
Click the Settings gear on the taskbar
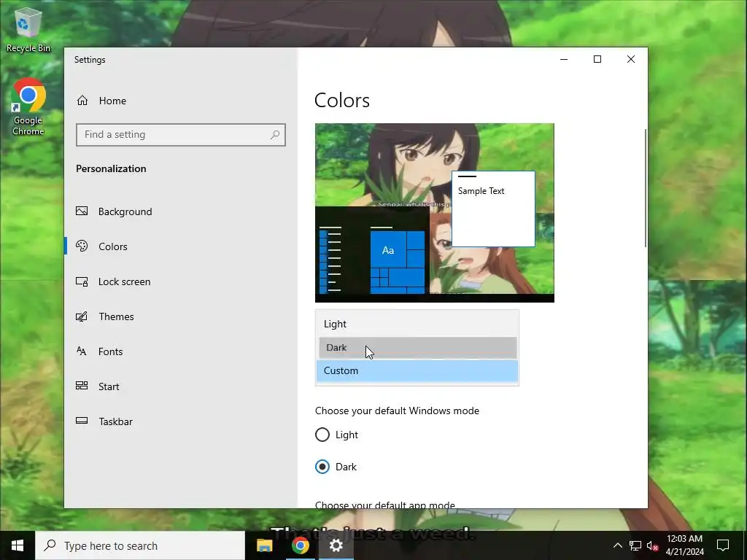click(x=336, y=545)
